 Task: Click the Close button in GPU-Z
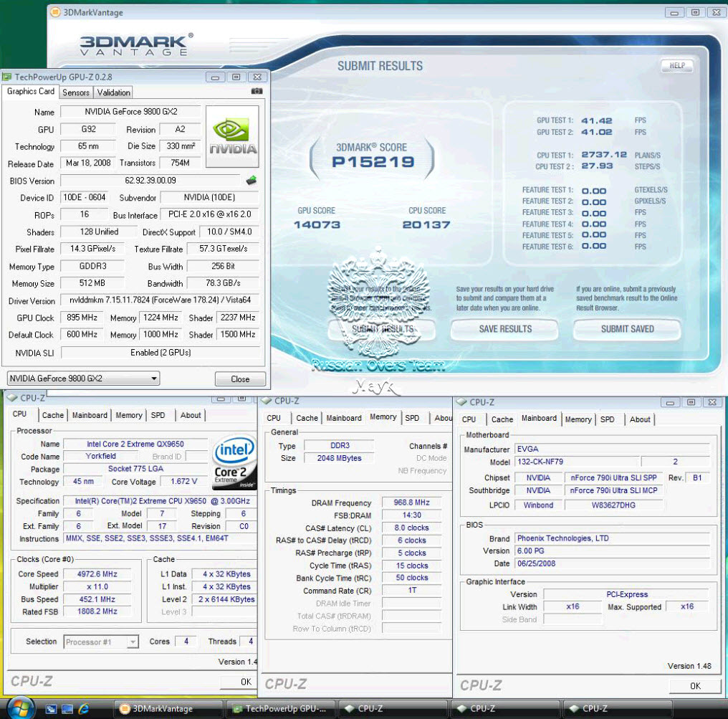click(x=240, y=379)
